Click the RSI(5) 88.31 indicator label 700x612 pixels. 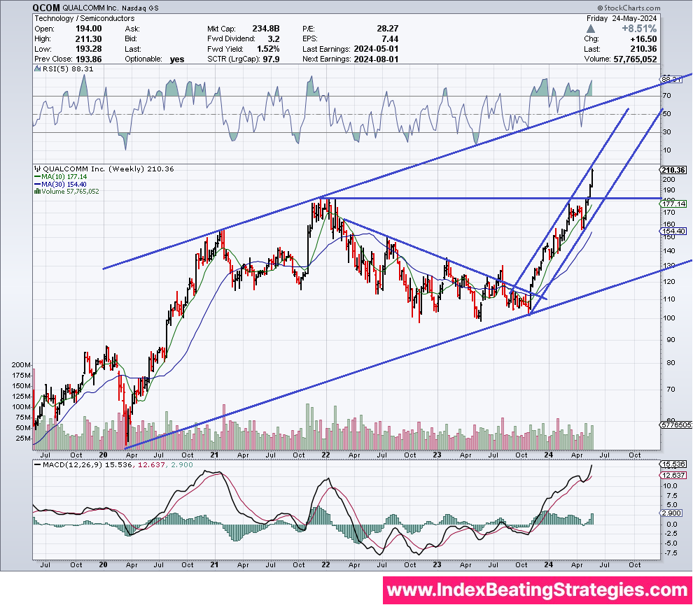point(68,69)
